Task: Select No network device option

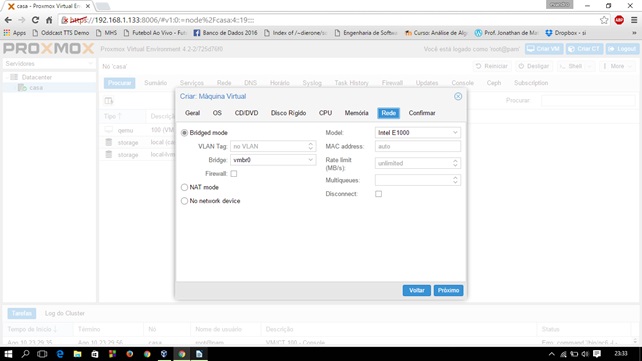Action: [x=184, y=201]
